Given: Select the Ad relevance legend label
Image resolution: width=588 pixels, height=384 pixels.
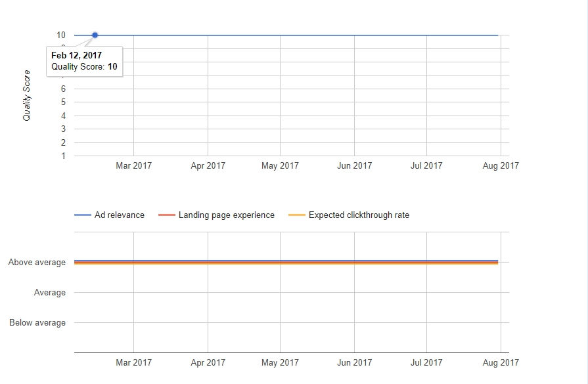Looking at the screenshot, I should coord(119,215).
